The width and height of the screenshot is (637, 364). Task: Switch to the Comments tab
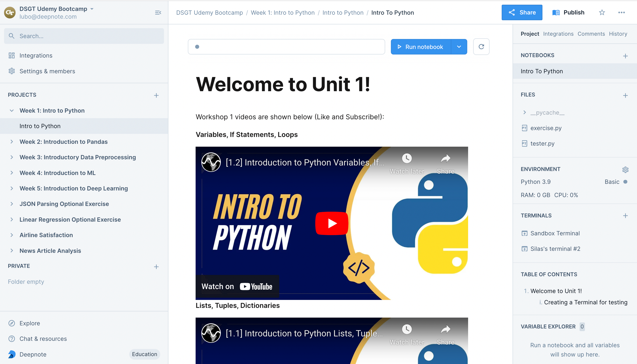(591, 34)
